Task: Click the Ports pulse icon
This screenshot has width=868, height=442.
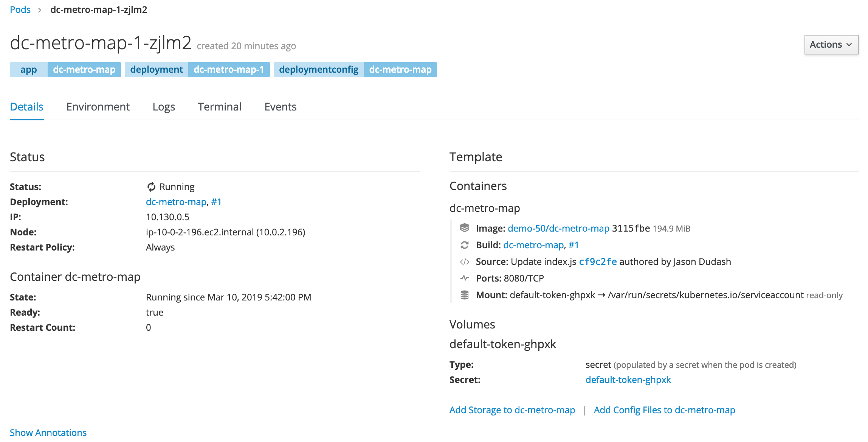Action: (465, 278)
